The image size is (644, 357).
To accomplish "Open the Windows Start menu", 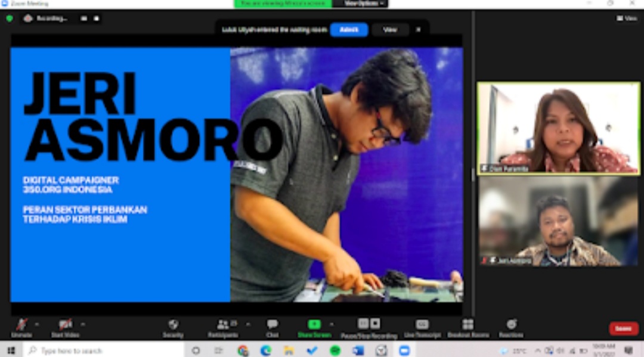I will pyautogui.click(x=11, y=350).
